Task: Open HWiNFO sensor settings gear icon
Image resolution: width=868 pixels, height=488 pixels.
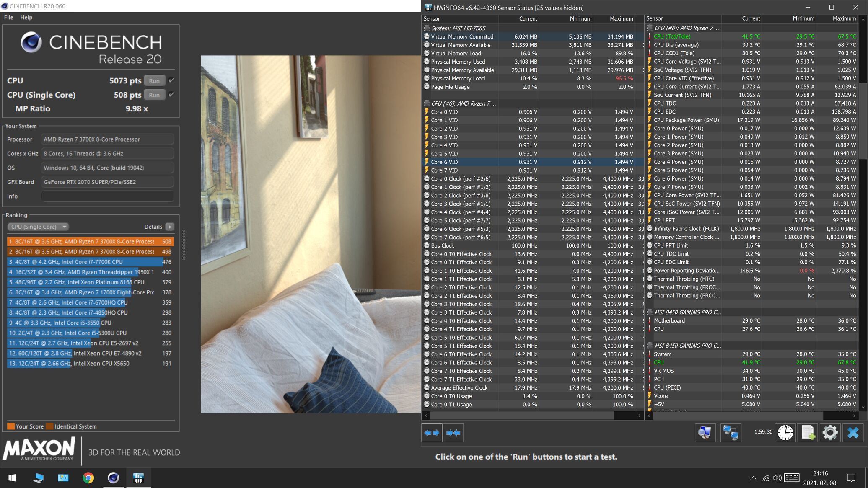Action: 830,433
